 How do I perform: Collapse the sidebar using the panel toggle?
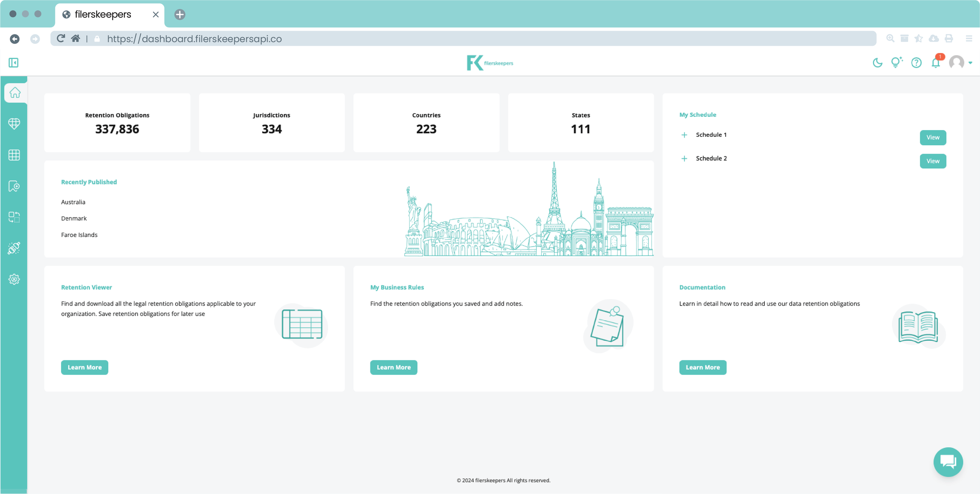point(14,62)
